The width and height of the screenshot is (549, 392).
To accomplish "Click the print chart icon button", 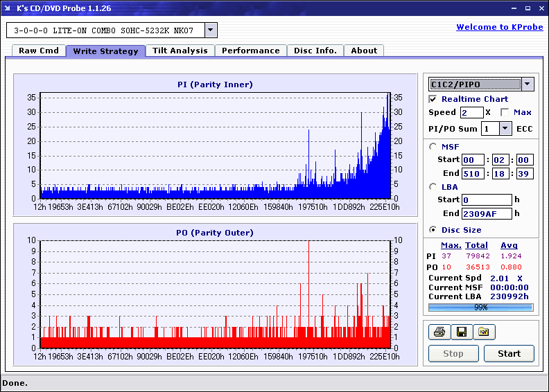I will 439,332.
